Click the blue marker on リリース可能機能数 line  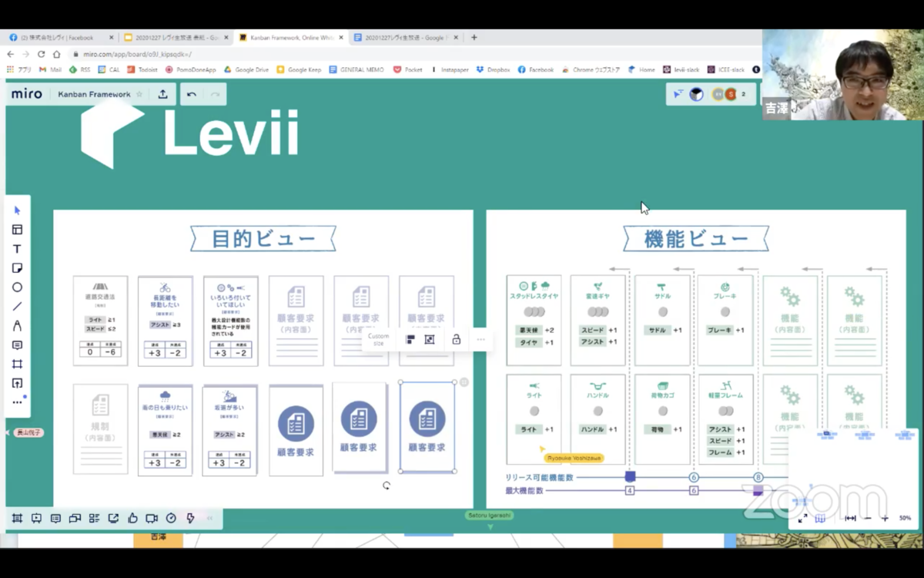coord(630,477)
